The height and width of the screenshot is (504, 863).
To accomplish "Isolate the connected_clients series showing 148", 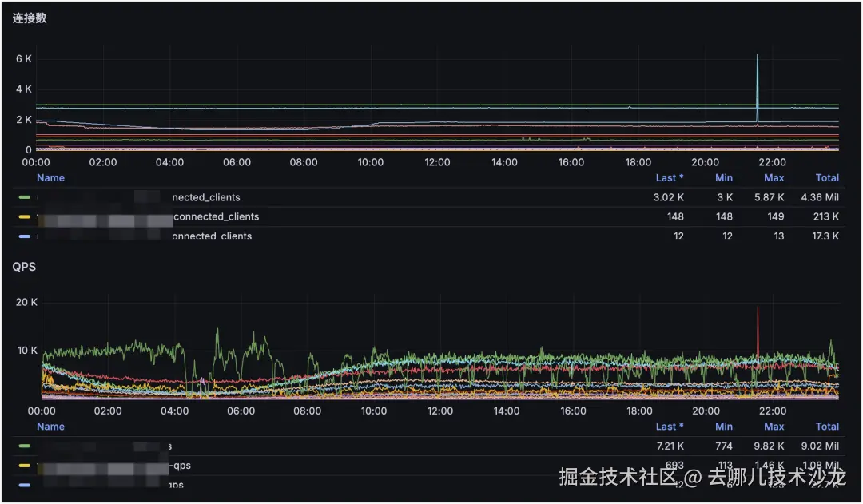I will click(x=216, y=216).
